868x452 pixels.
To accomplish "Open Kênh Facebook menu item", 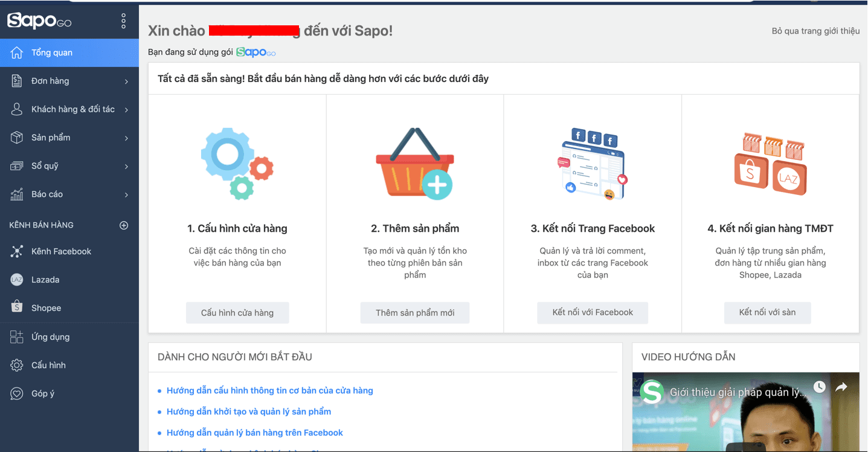I will (69, 252).
